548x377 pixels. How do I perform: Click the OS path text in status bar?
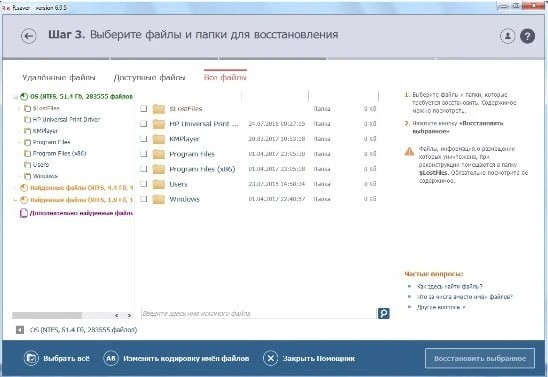(84, 330)
